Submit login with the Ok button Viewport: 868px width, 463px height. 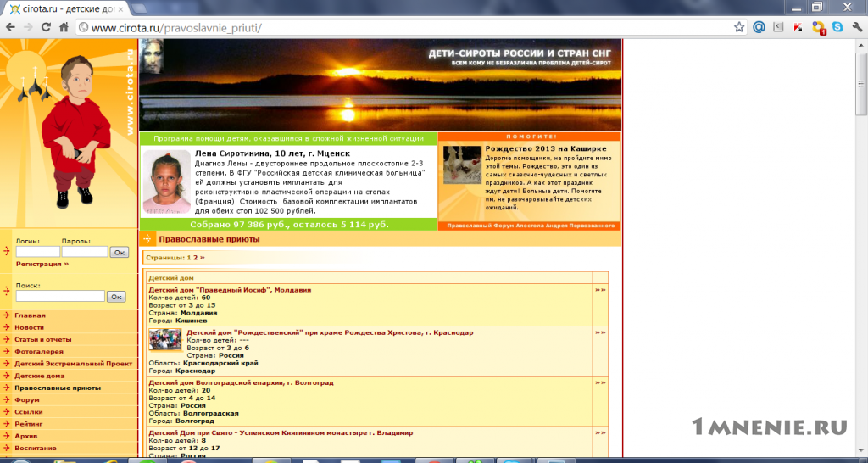pos(119,253)
